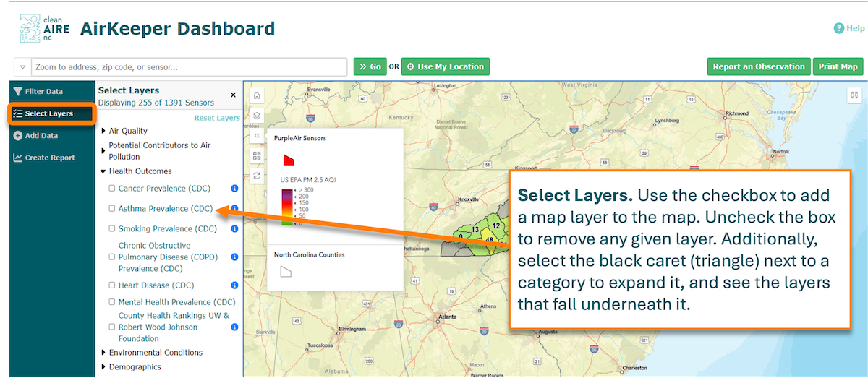Show info for Asthma Prevalence layer

[234, 209]
